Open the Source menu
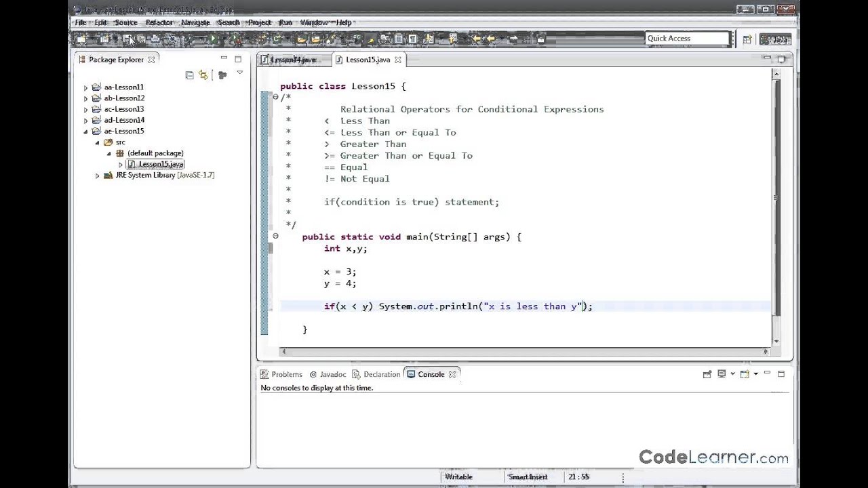Screen dimensions: 868x488 (125, 22)
